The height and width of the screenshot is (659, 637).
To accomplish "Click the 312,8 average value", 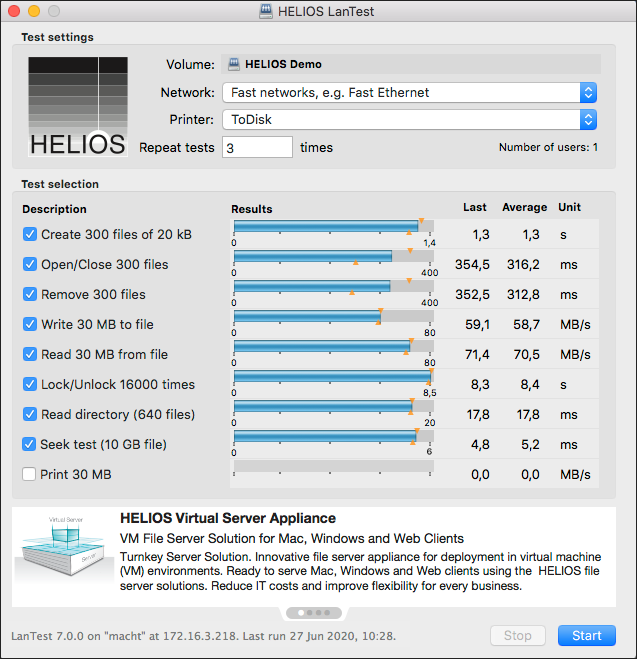I will coord(523,294).
